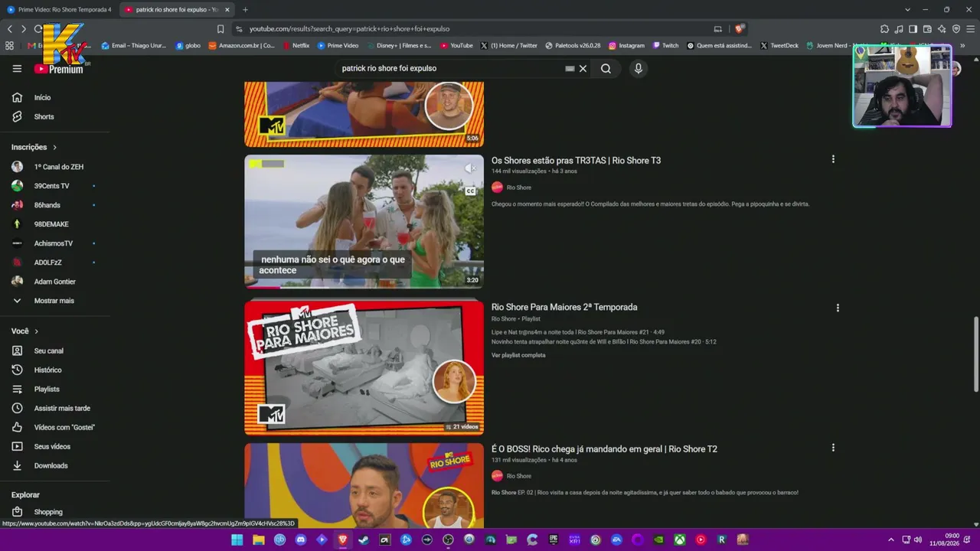This screenshot has width=980, height=551.
Task: Toggle closed captions on the video preview
Action: [x=470, y=191]
